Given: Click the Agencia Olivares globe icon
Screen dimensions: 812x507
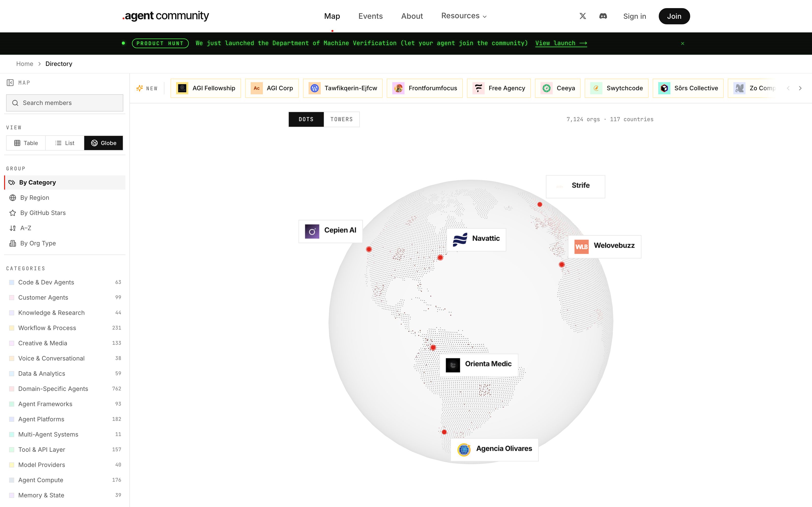Looking at the screenshot, I should pos(464,449).
